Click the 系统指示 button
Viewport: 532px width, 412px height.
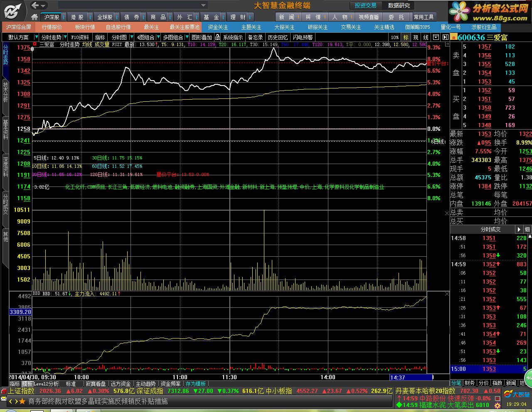[233, 37]
